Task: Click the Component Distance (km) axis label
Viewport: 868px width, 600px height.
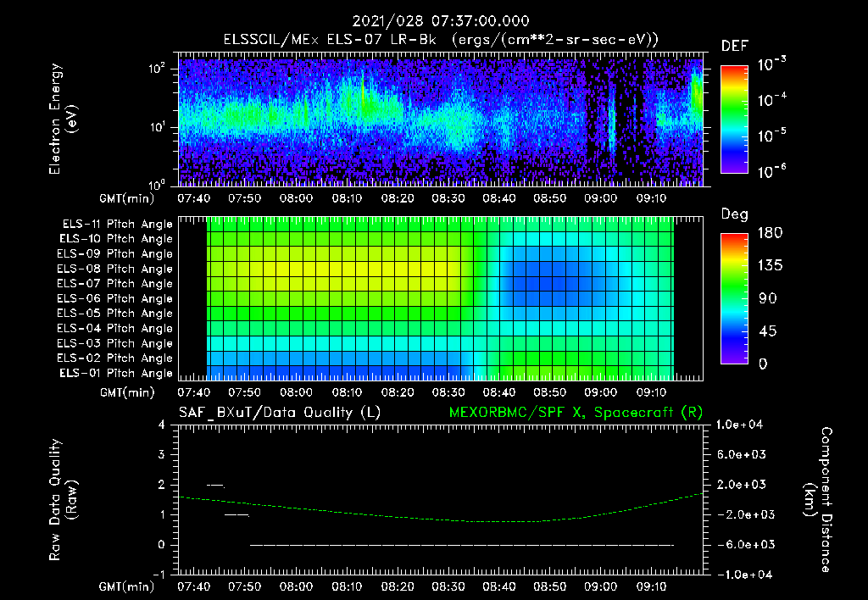Action: coord(818,500)
